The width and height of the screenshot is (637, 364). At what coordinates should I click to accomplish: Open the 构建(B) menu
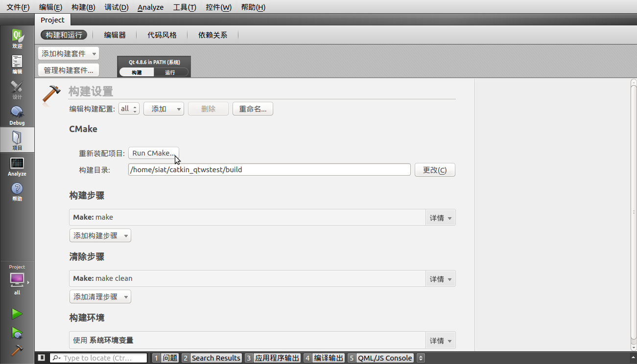83,7
